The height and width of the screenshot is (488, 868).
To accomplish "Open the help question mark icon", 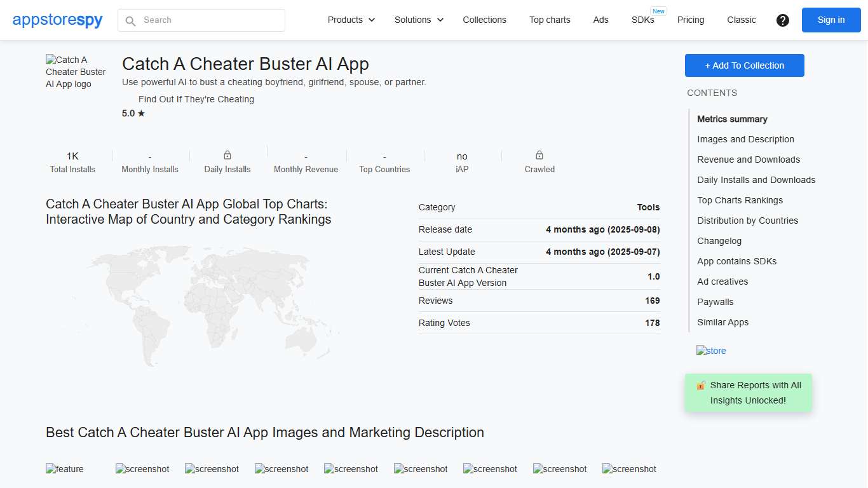I will (x=782, y=20).
